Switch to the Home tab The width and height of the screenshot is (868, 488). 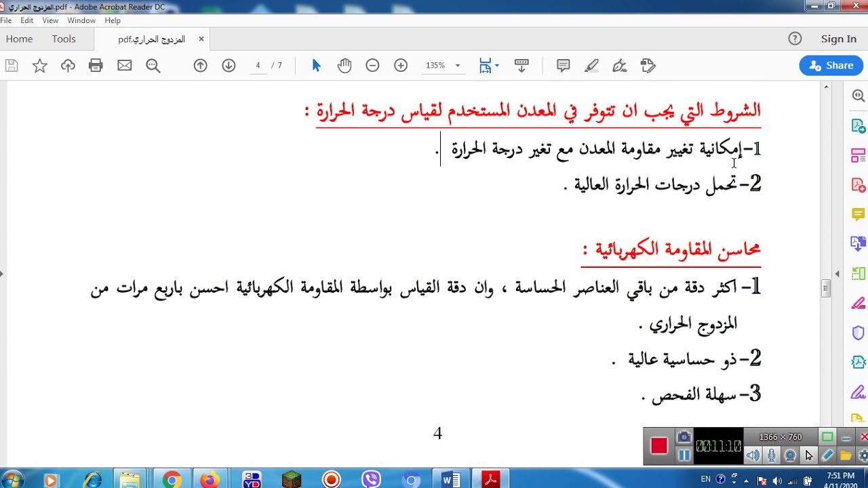19,39
